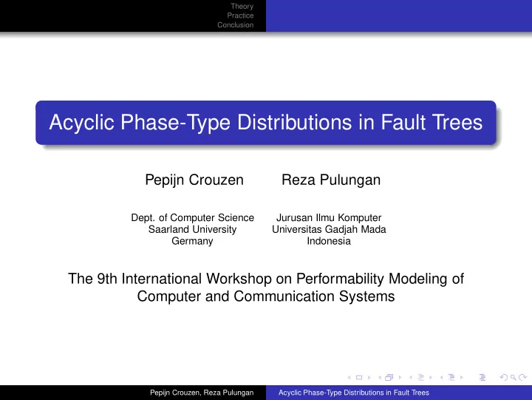
Task: Click the footer title Acyclic Phase-Type Distributions
Action: [353, 393]
